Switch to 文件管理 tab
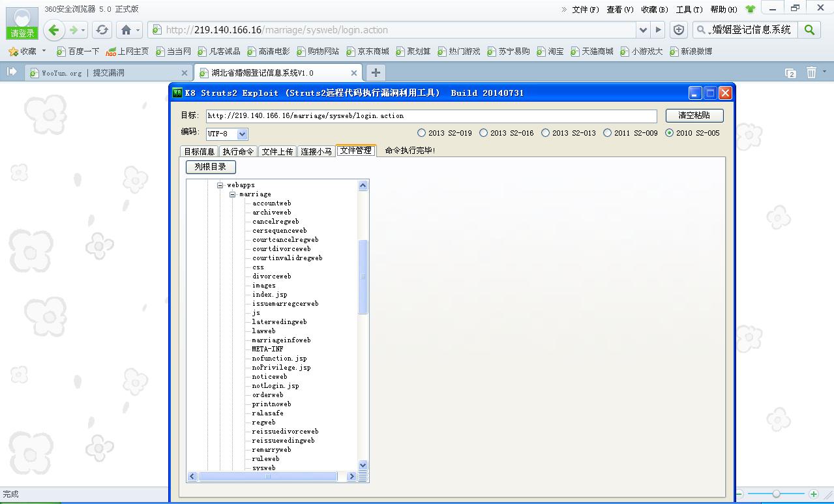Image resolution: width=834 pixels, height=504 pixels. pos(356,151)
